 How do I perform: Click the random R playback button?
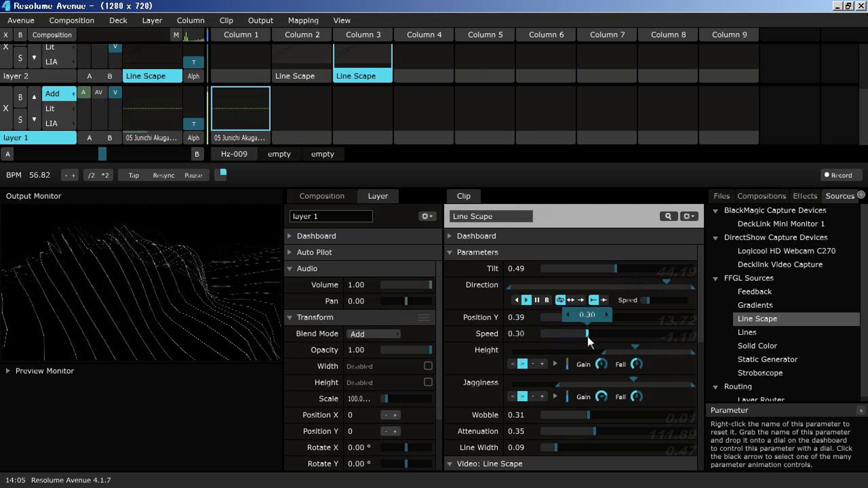click(547, 300)
